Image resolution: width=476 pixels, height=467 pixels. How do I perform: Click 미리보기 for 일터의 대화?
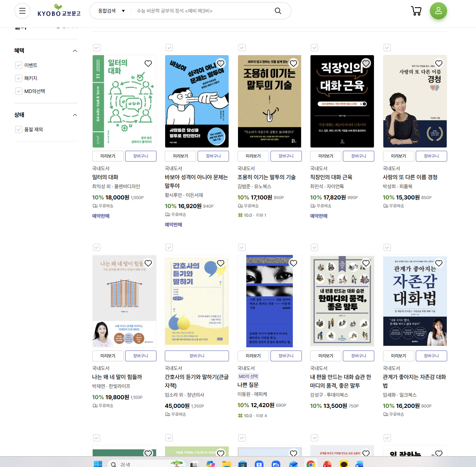click(x=108, y=156)
